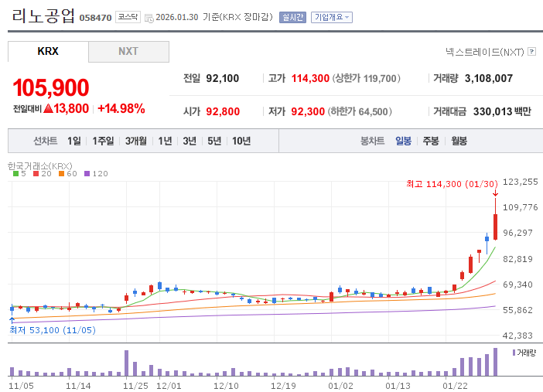Show the 3개월 line chart

pos(136,141)
